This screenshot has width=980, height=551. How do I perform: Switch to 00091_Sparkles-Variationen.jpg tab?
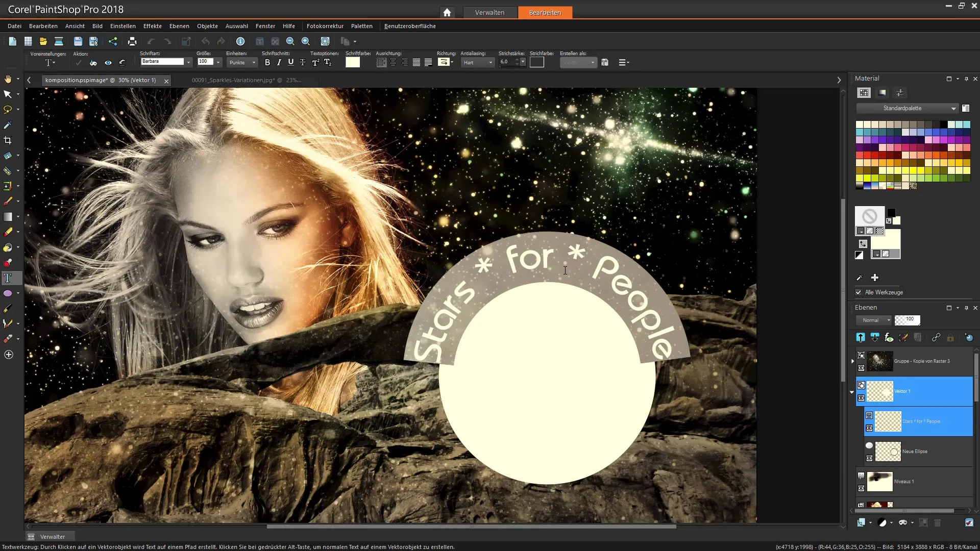(x=246, y=80)
